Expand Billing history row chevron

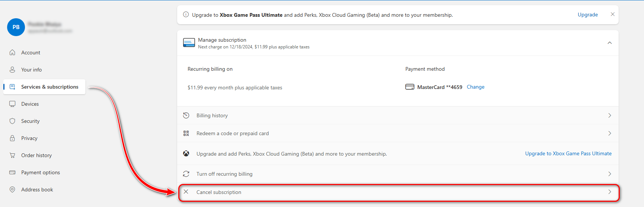pyautogui.click(x=610, y=115)
